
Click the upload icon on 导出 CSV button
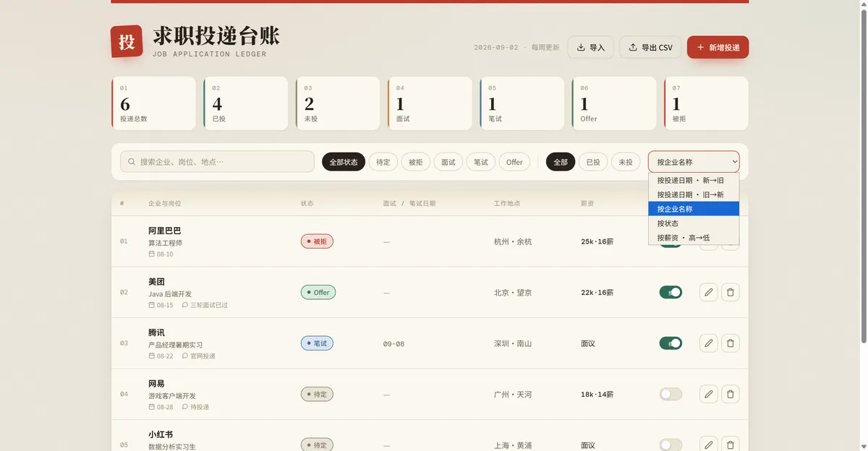[x=633, y=48]
